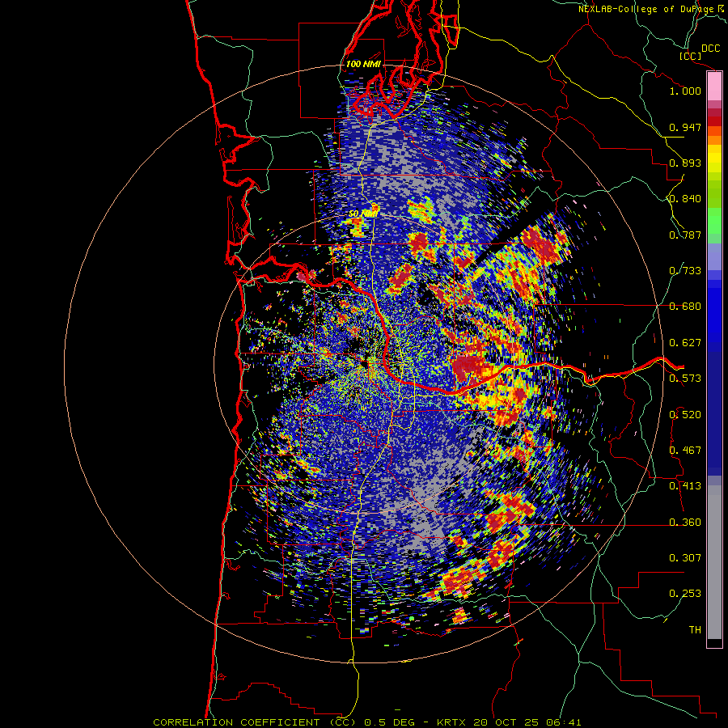Viewport: 728px width, 728px height.
Task: Select the 0.733 legend value
Action: pyautogui.click(x=685, y=271)
